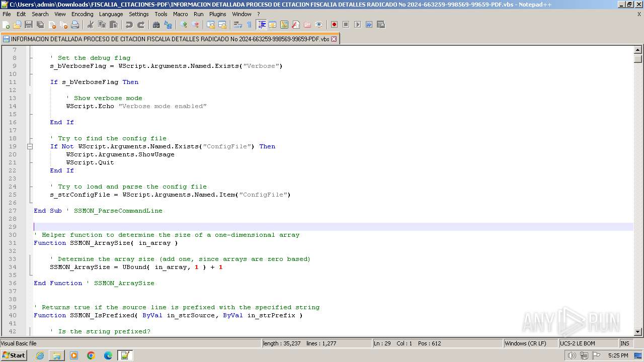This screenshot has height=362, width=644.
Task: Open Find with binoculars icon
Action: (156, 25)
